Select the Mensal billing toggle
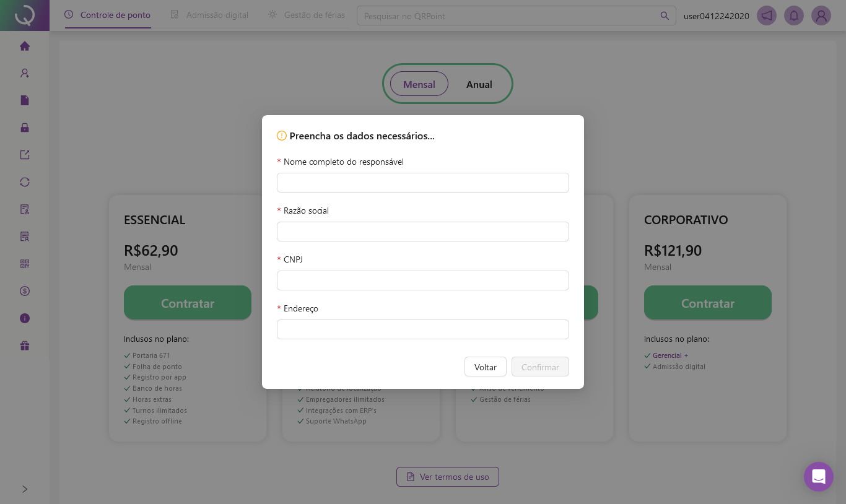This screenshot has width=846, height=504. click(x=419, y=84)
